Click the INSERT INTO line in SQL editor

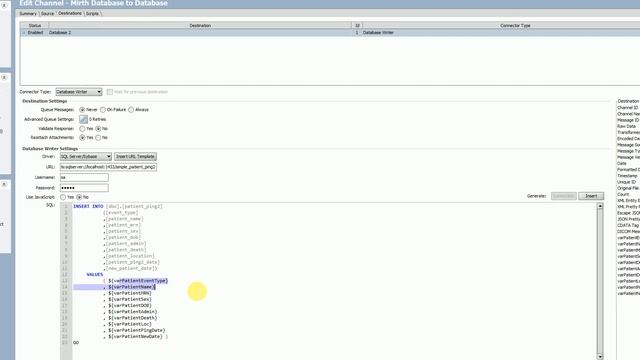point(118,207)
